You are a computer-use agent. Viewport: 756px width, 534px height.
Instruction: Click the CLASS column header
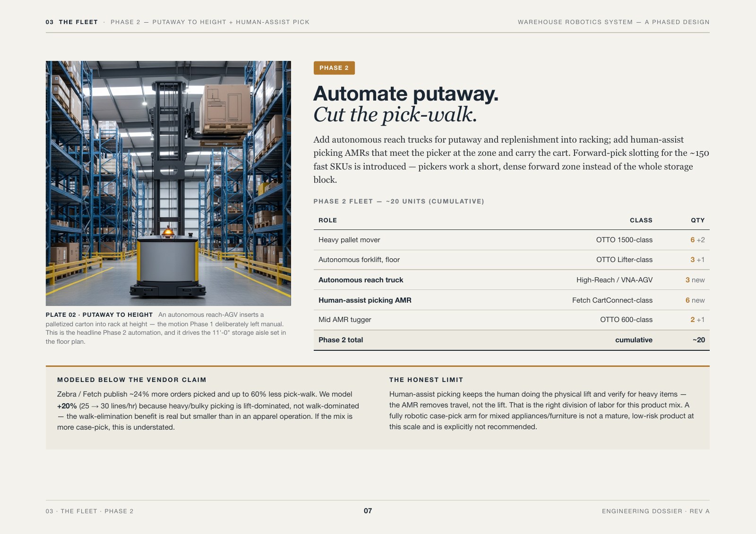(x=641, y=220)
